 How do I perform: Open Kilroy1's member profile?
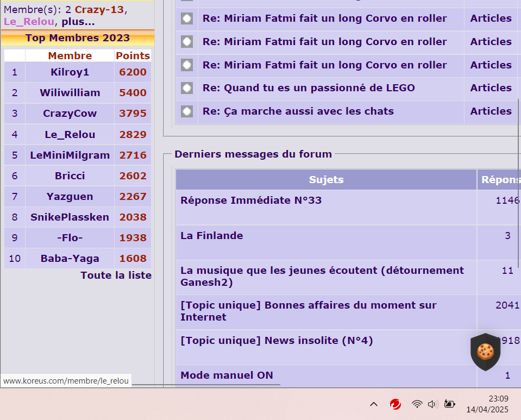click(70, 72)
